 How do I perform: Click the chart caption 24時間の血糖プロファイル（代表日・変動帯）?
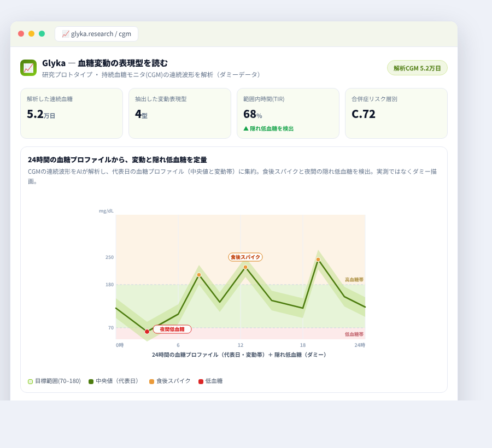(239, 355)
